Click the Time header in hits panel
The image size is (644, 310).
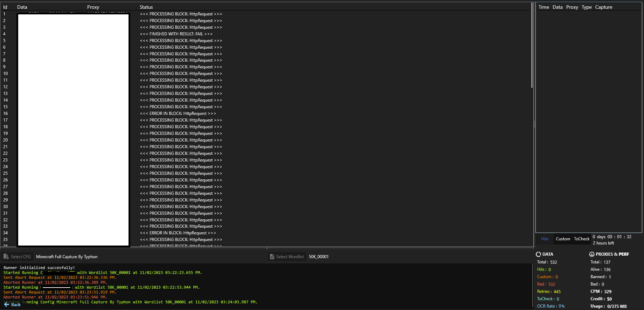coord(544,7)
